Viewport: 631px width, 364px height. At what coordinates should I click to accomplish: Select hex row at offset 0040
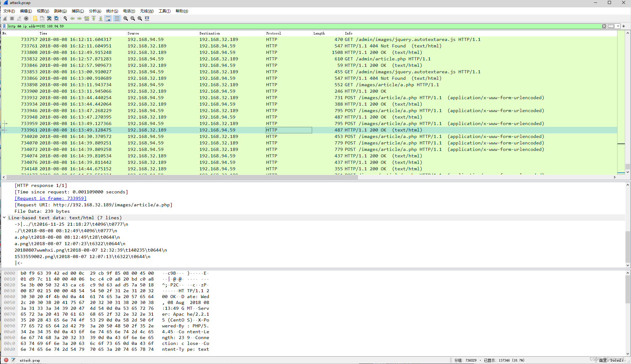click(x=107, y=297)
